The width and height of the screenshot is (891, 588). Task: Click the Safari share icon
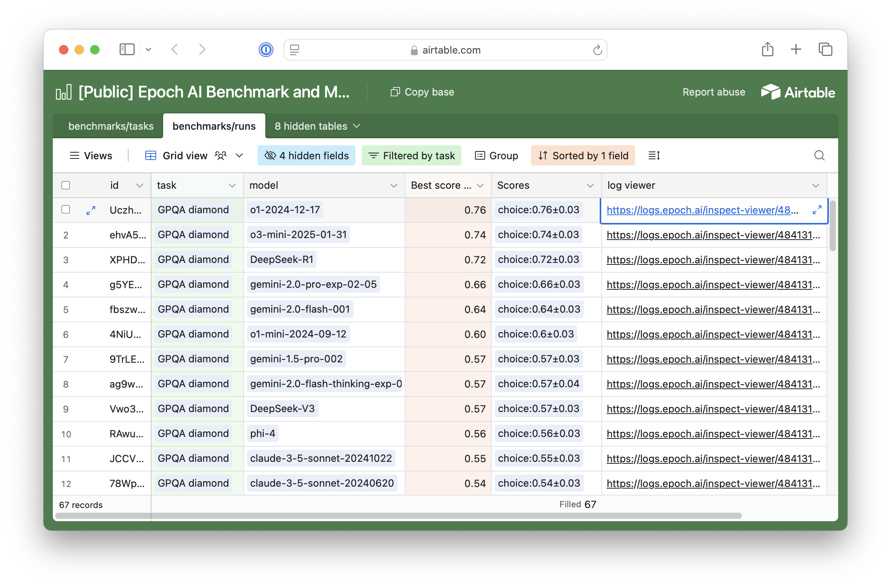(x=767, y=50)
